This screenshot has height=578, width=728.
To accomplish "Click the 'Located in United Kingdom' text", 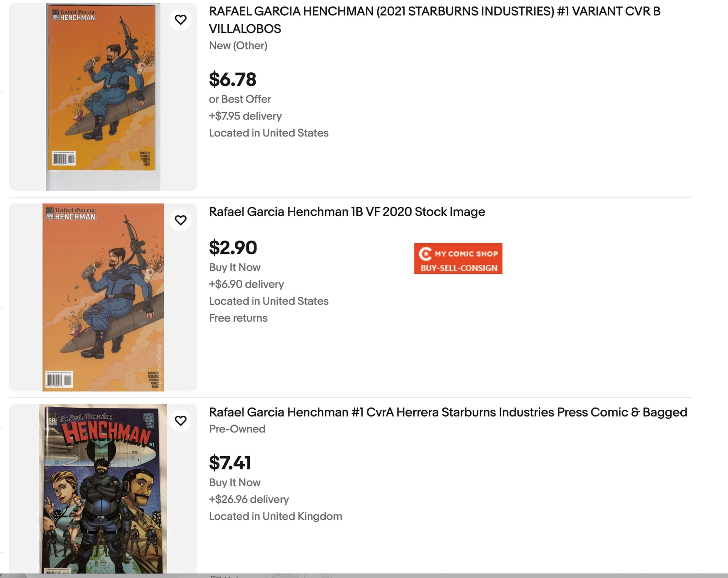I will pyautogui.click(x=275, y=517).
